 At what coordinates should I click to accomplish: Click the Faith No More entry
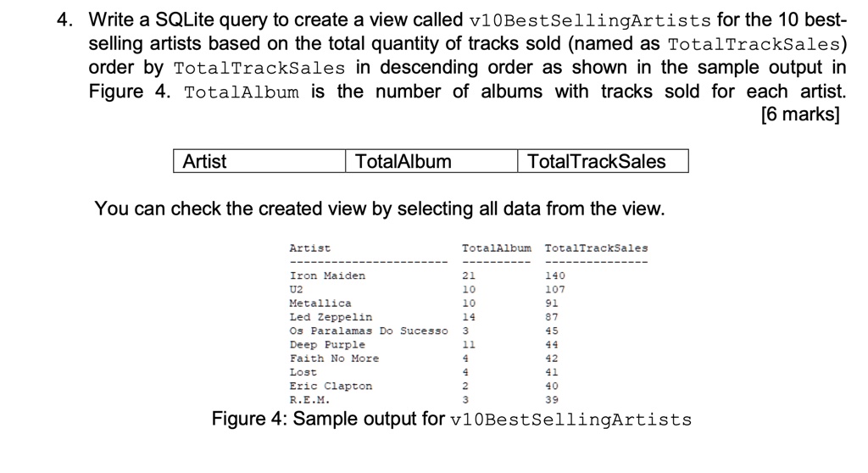(334, 359)
